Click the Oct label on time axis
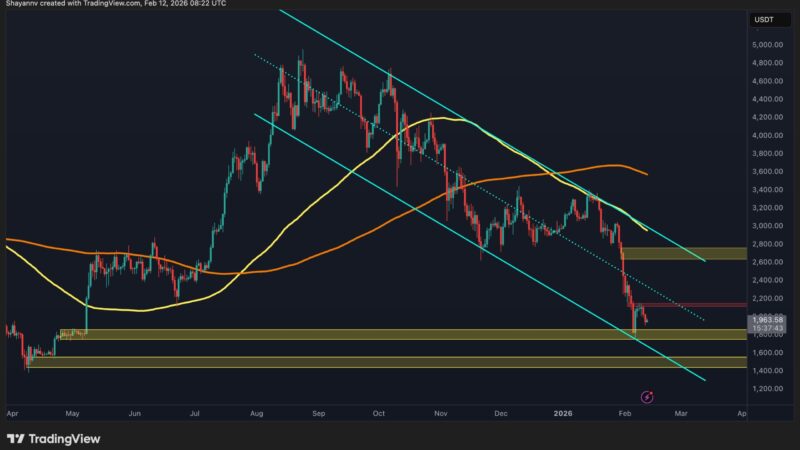 (x=379, y=413)
